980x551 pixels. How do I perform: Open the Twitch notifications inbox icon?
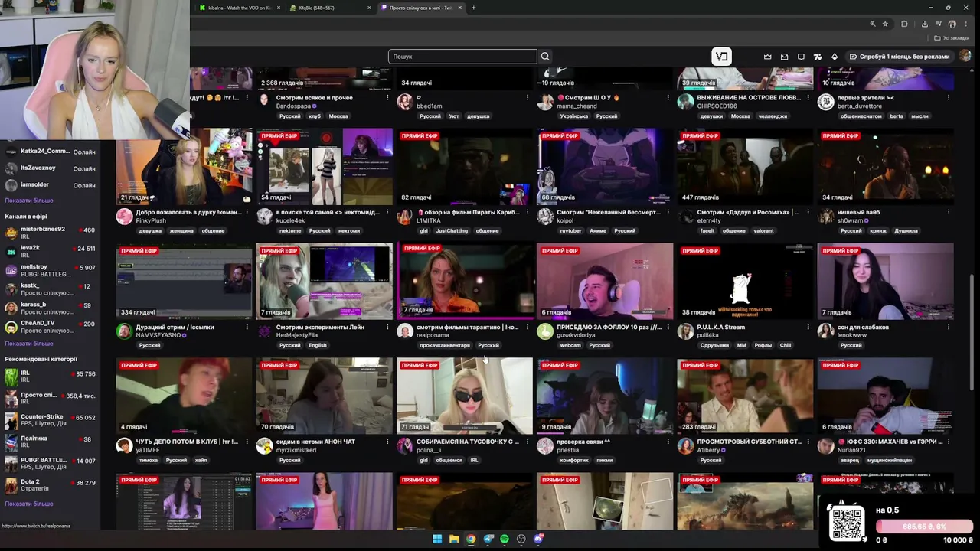(784, 57)
